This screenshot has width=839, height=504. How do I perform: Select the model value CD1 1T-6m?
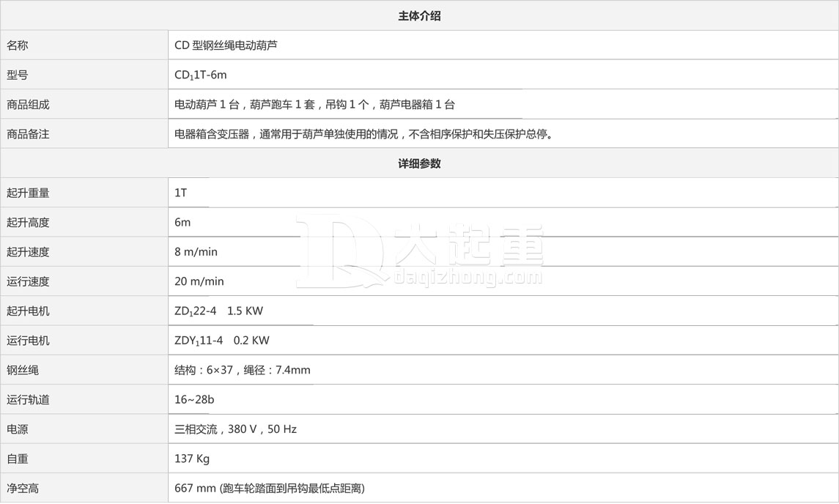pyautogui.click(x=201, y=75)
